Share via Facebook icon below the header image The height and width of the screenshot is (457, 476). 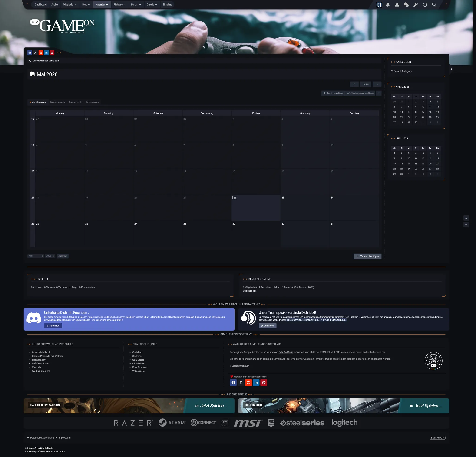30,53
